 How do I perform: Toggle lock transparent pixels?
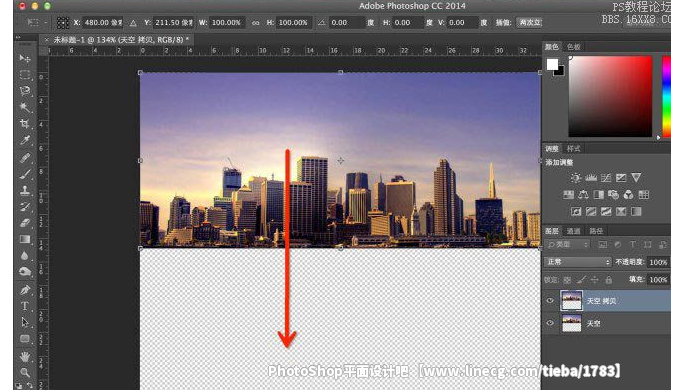pyautogui.click(x=567, y=280)
